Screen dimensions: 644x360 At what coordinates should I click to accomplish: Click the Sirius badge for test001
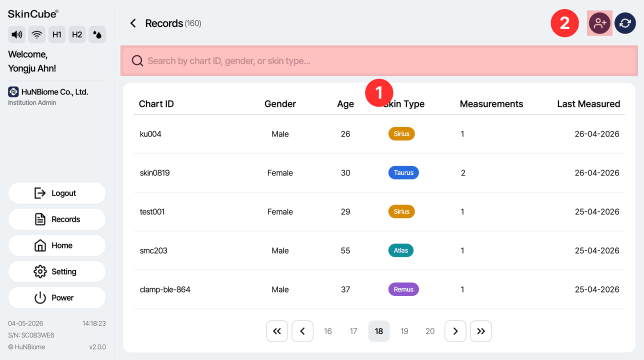pos(401,211)
